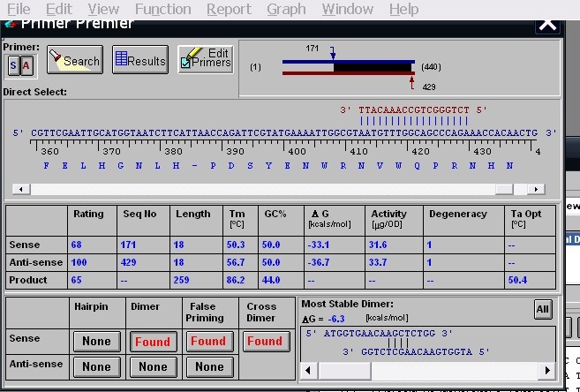This screenshot has width=580, height=392.
Task: Click the red anti-sense primer marker at 429
Action: (411, 82)
